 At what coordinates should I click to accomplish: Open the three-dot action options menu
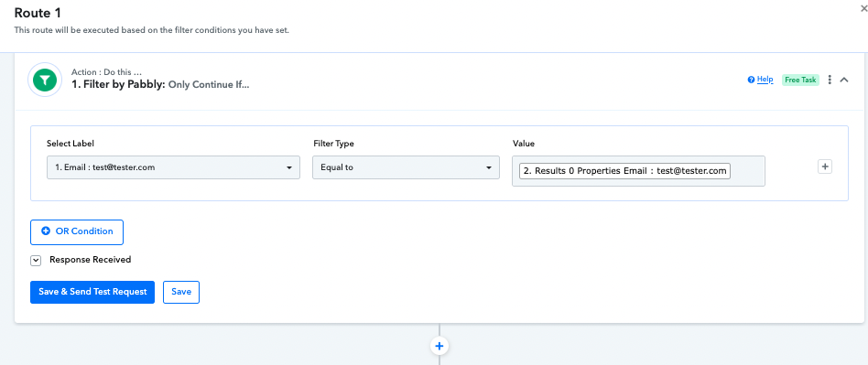tap(830, 80)
